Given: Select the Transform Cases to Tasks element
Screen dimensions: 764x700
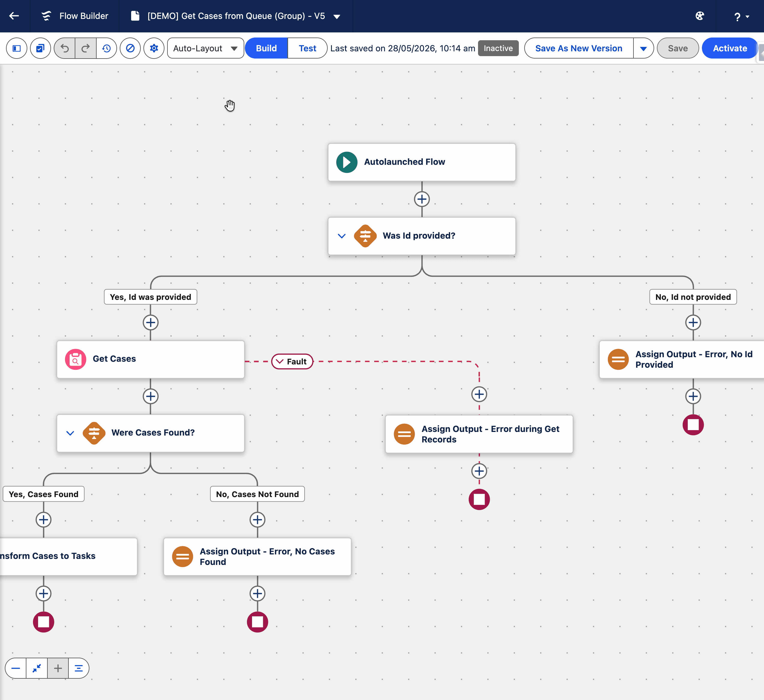Looking at the screenshot, I should pyautogui.click(x=68, y=556).
